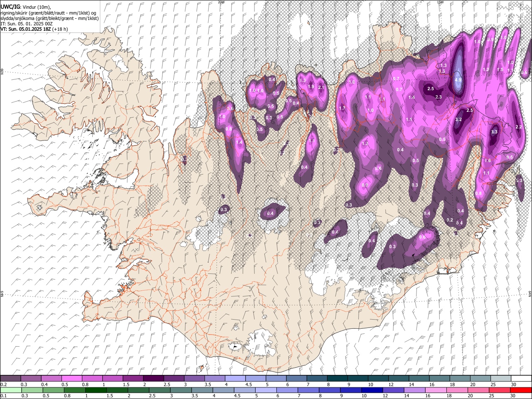Click the magenta 1.5 mm snow legend swatch
Viewport: 532px width, 399px height.
(133, 379)
